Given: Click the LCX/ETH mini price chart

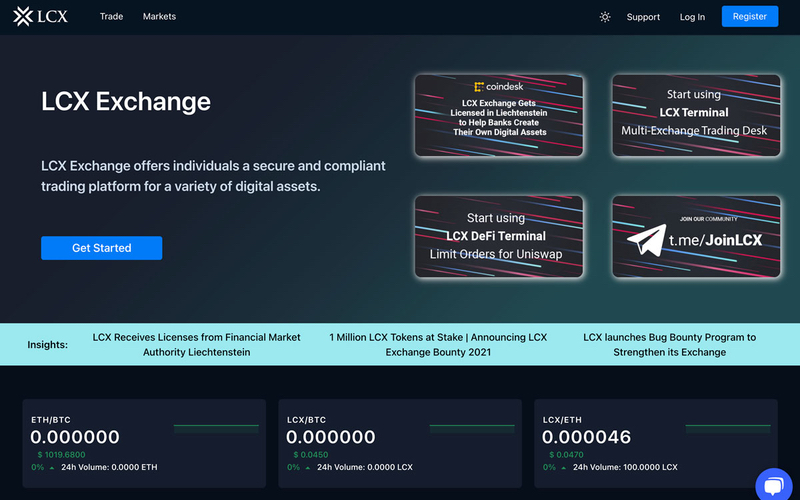Looking at the screenshot, I should point(728,429).
